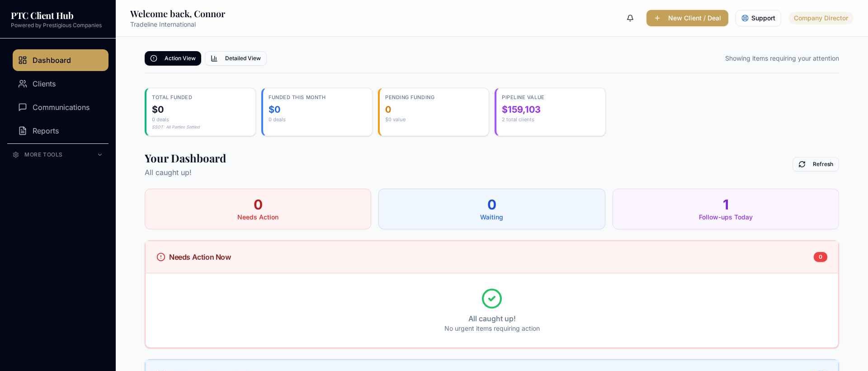Click the Welcome back, Connor heading
Image resolution: width=868 pixels, height=371 pixels.
coord(178,14)
